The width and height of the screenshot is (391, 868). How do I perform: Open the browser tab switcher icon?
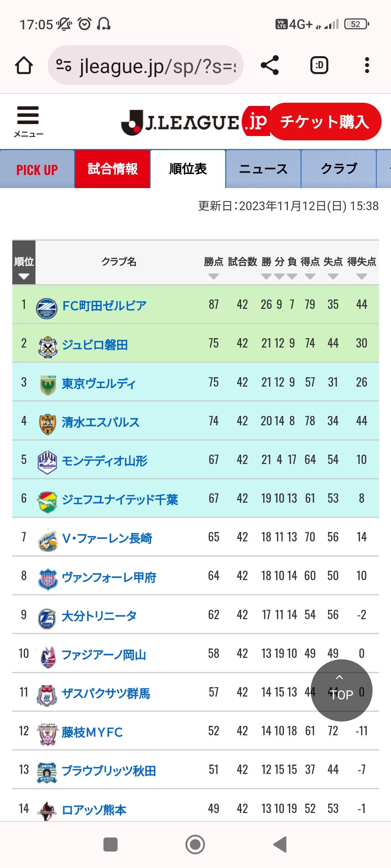pos(319,65)
